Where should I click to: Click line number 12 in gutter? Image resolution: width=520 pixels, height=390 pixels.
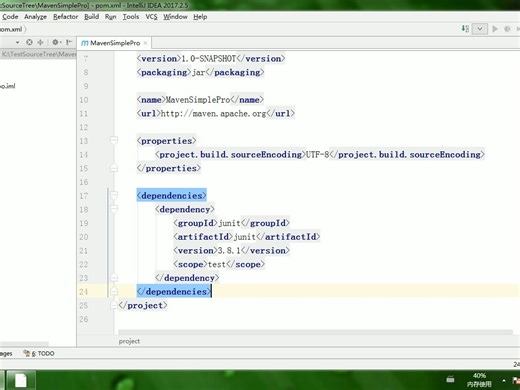84,127
